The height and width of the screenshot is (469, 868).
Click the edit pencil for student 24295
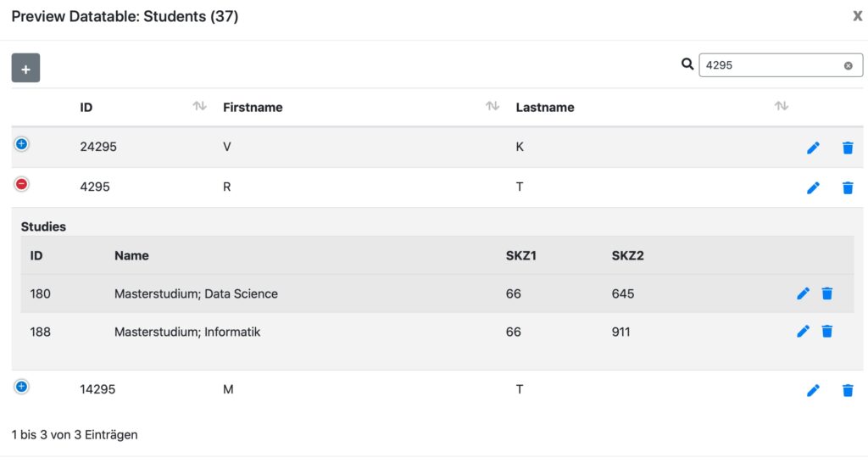[813, 148]
